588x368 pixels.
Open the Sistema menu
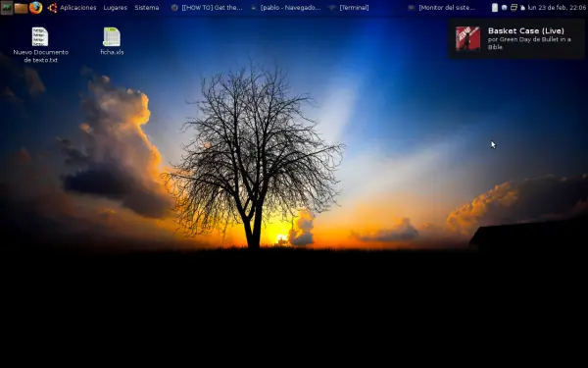point(147,8)
